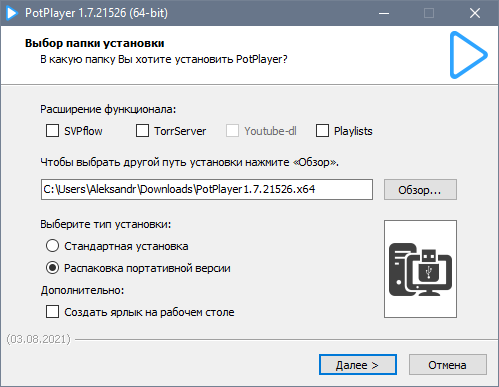
Task: Open folder browser with Обзор... button
Action: [420, 190]
